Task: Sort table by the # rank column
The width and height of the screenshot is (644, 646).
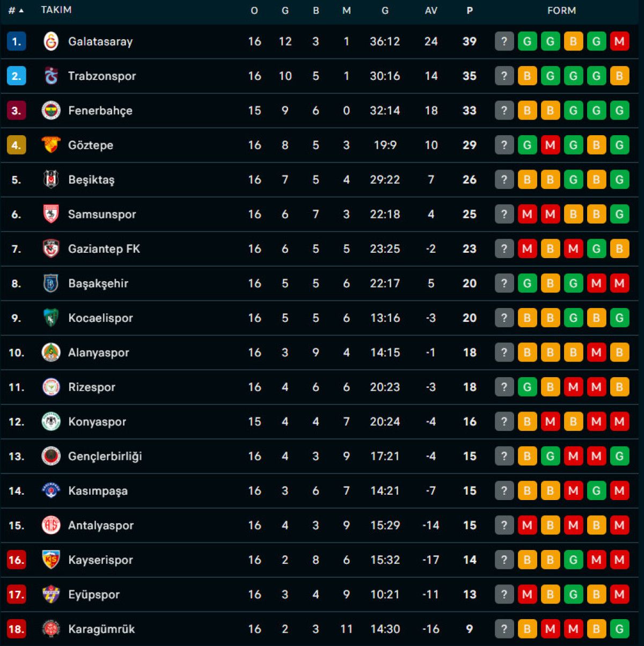Action: coord(16,10)
